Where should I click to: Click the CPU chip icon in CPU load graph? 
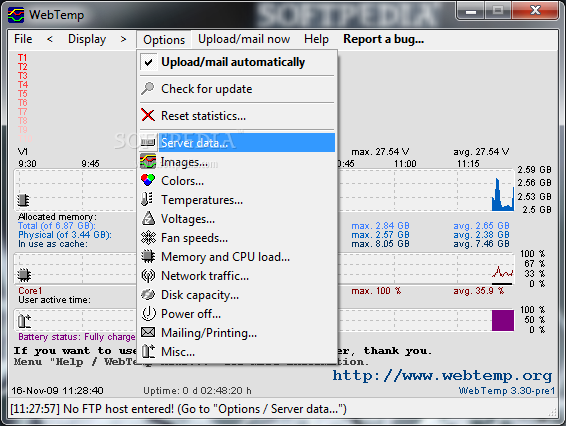click(x=24, y=275)
